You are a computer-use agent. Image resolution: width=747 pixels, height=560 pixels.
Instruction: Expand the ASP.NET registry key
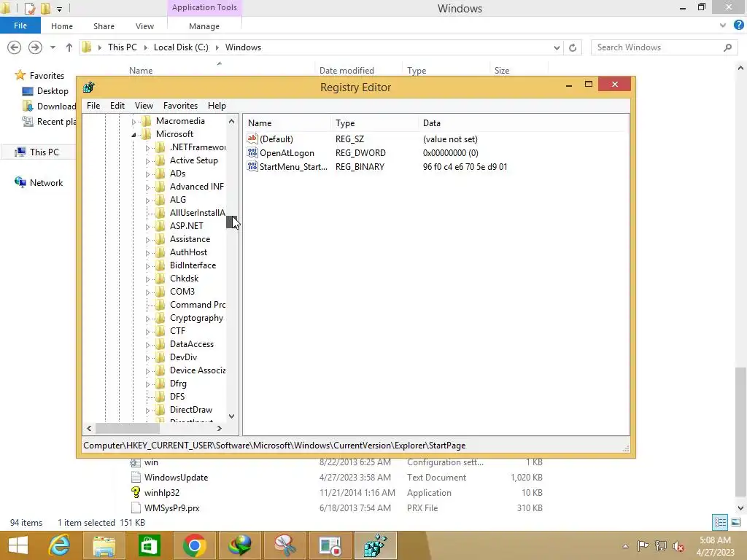(x=147, y=227)
